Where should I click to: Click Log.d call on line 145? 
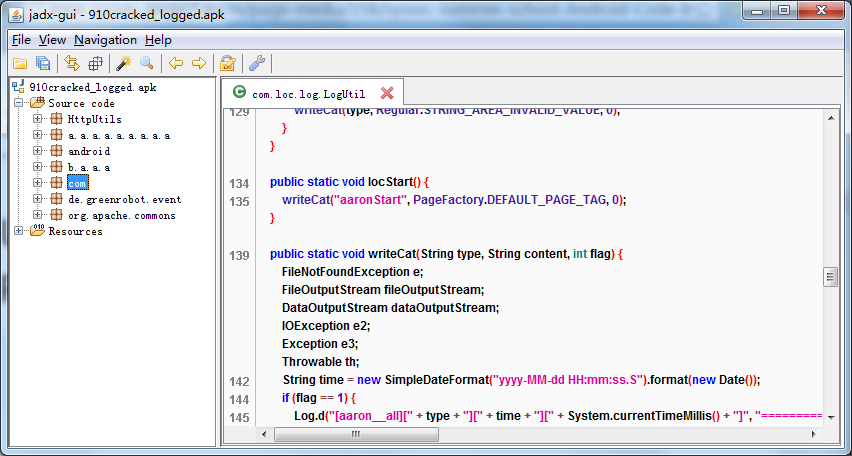click(x=309, y=416)
